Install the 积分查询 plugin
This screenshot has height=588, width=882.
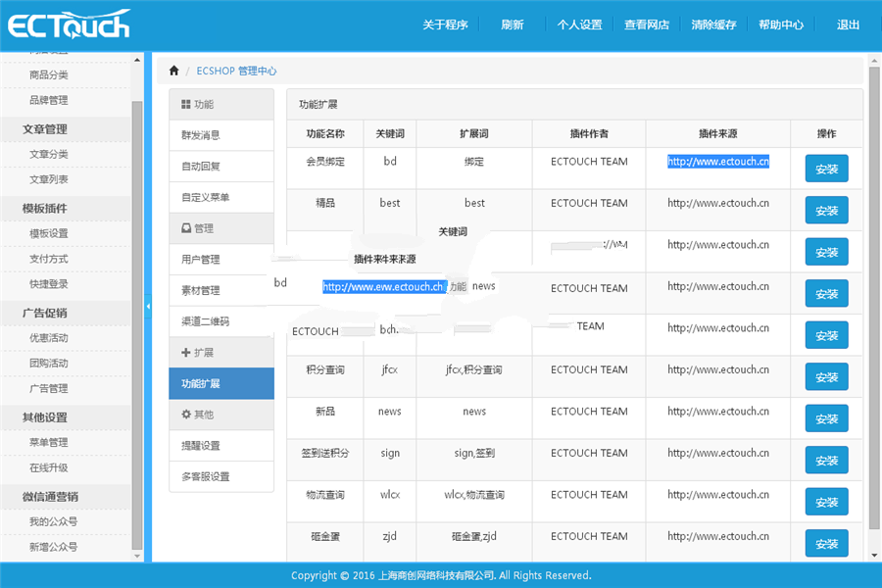(826, 377)
